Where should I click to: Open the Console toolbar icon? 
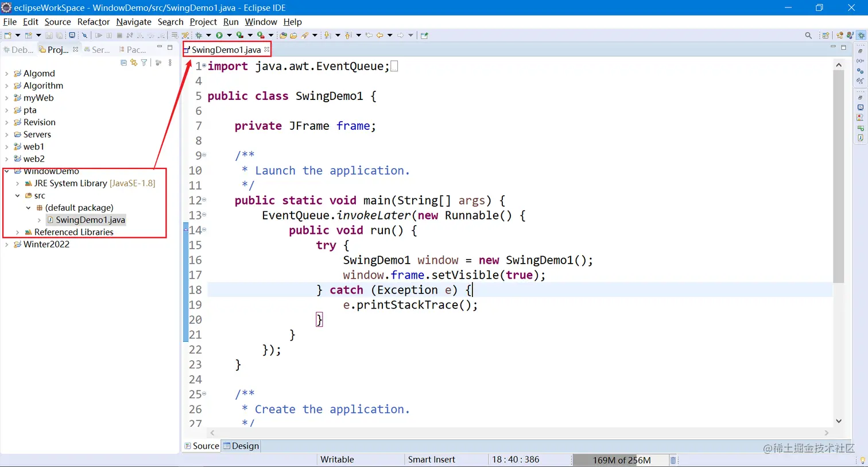pos(72,35)
